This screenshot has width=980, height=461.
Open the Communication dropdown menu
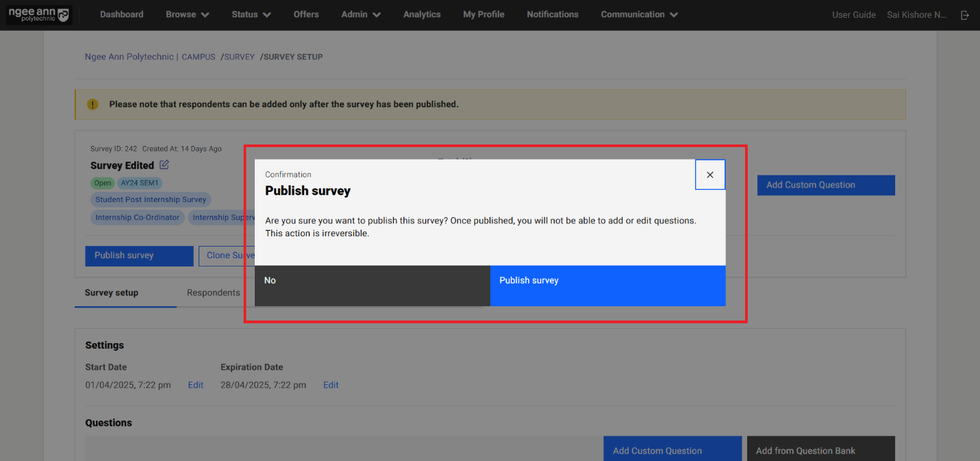pyautogui.click(x=639, y=14)
